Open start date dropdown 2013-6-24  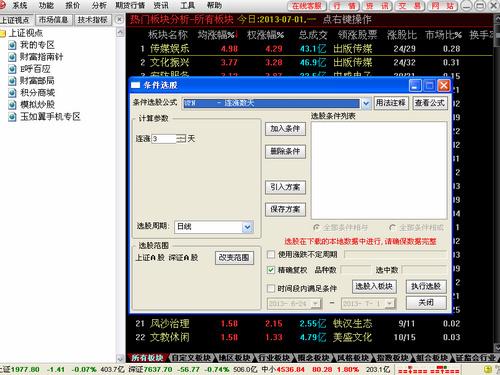[316, 304]
